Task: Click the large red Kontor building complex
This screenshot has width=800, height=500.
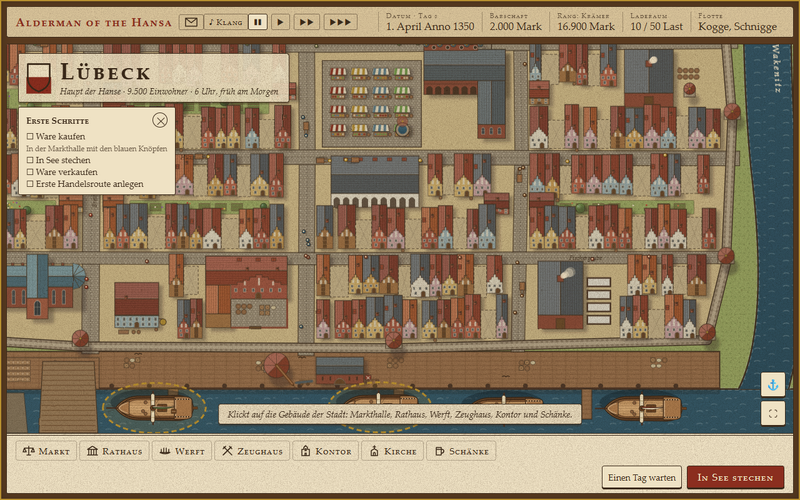Action: (246, 292)
